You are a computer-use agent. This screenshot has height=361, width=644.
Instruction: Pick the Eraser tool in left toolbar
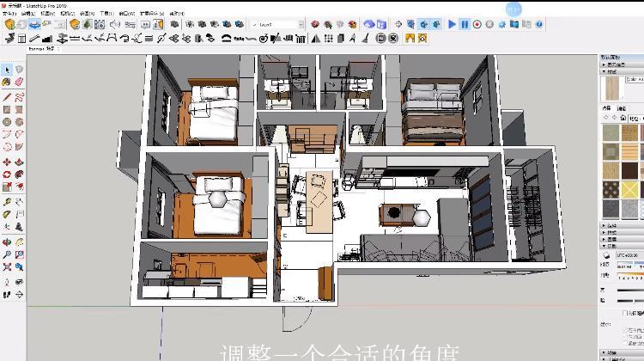[x=18, y=83]
